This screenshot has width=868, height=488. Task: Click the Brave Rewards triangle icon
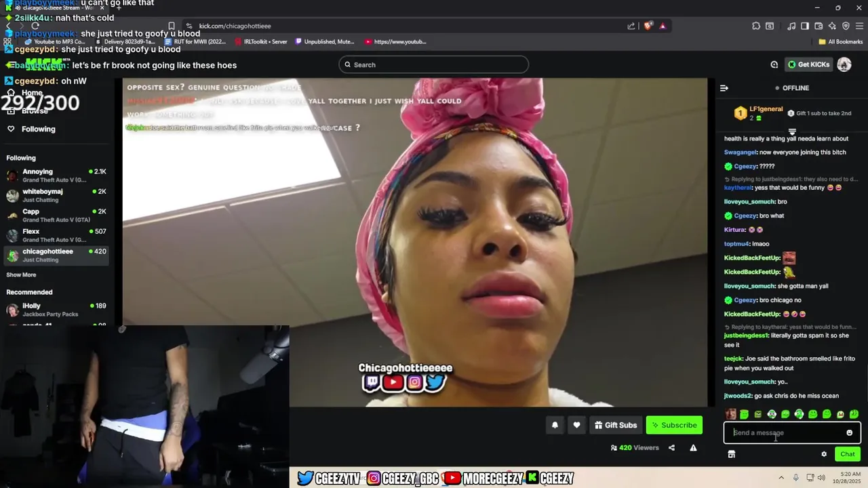point(663,26)
